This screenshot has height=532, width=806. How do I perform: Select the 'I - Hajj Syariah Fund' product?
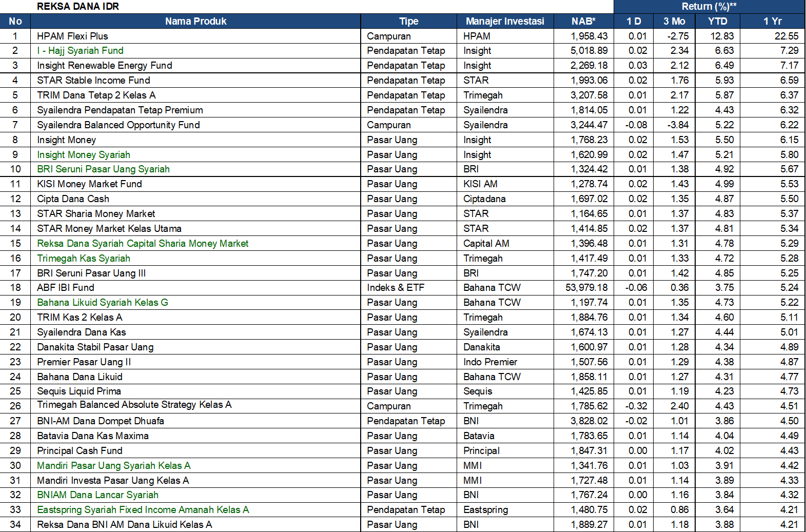coord(80,50)
